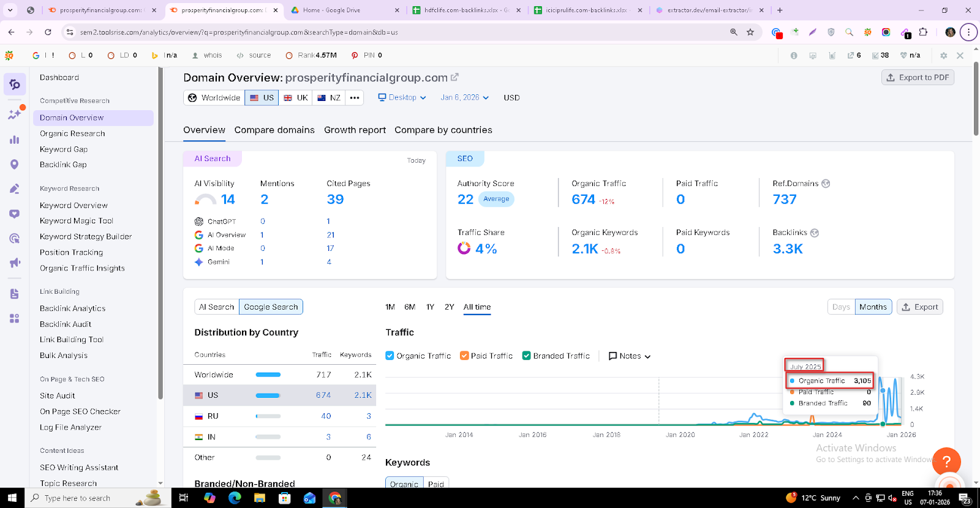Image resolution: width=980 pixels, height=508 pixels.
Task: Open Outlook from the taskbar
Action: pyautogui.click(x=310, y=498)
